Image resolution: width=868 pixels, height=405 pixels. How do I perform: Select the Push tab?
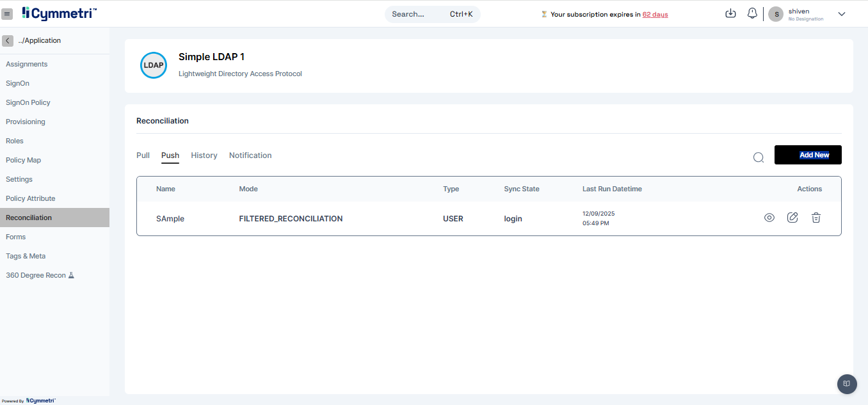170,155
